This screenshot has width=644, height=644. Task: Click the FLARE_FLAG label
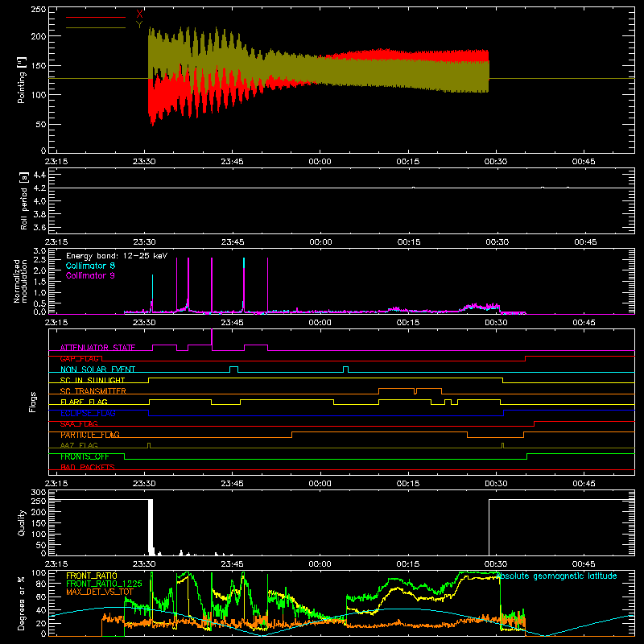[x=84, y=402]
